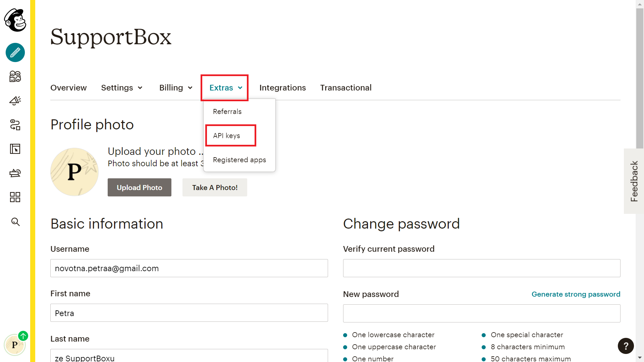Expand the Settings dropdown menu
644x362 pixels.
122,88
